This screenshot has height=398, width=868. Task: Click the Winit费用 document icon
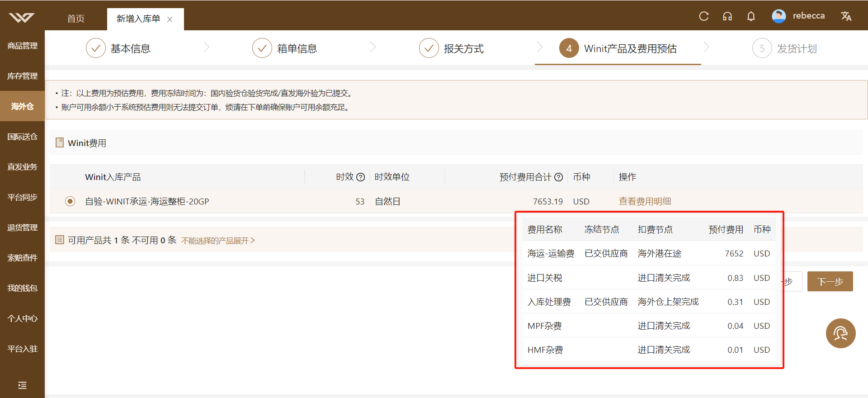tap(60, 143)
